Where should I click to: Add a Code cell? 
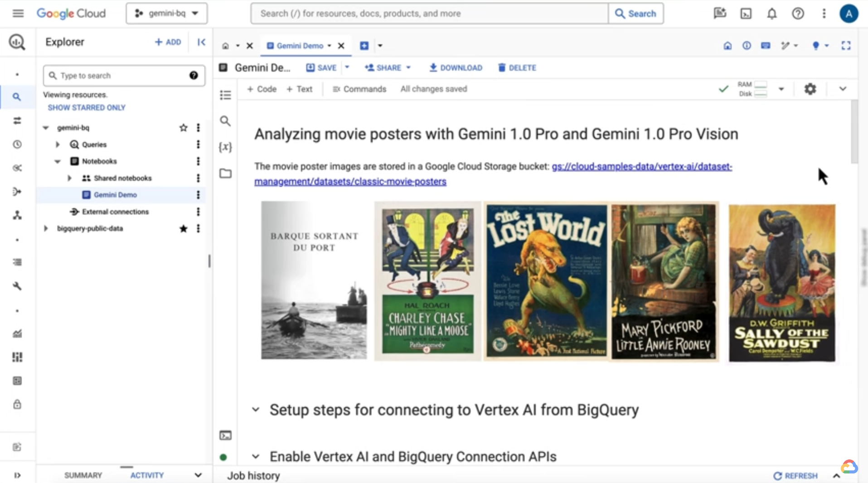click(x=262, y=89)
